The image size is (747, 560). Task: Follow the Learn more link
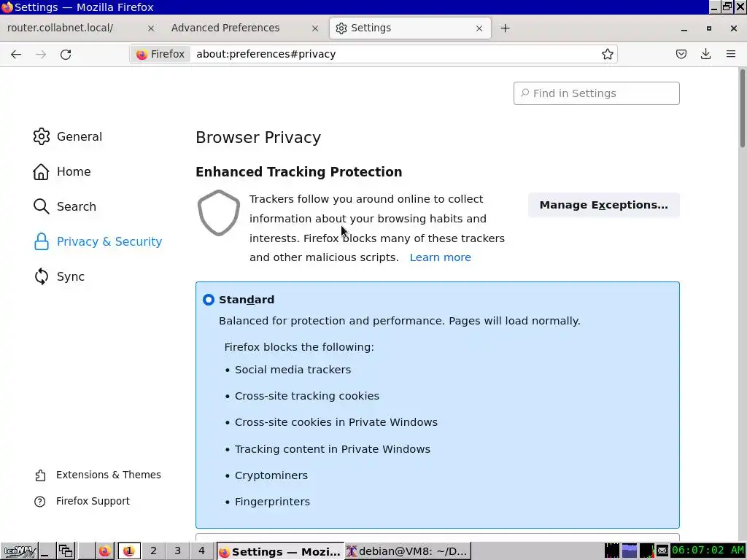[x=440, y=257]
